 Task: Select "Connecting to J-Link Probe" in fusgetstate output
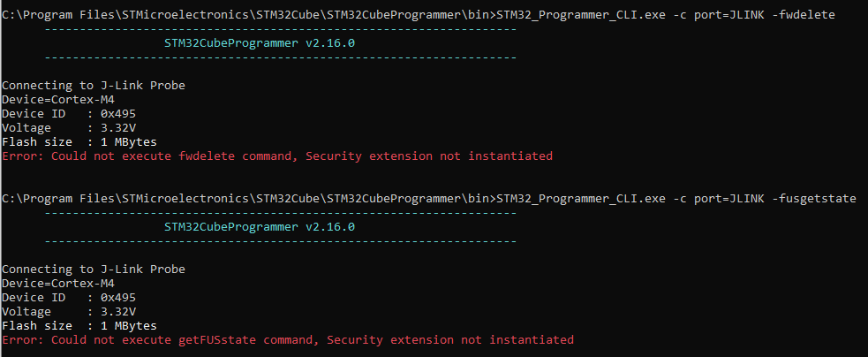93,270
